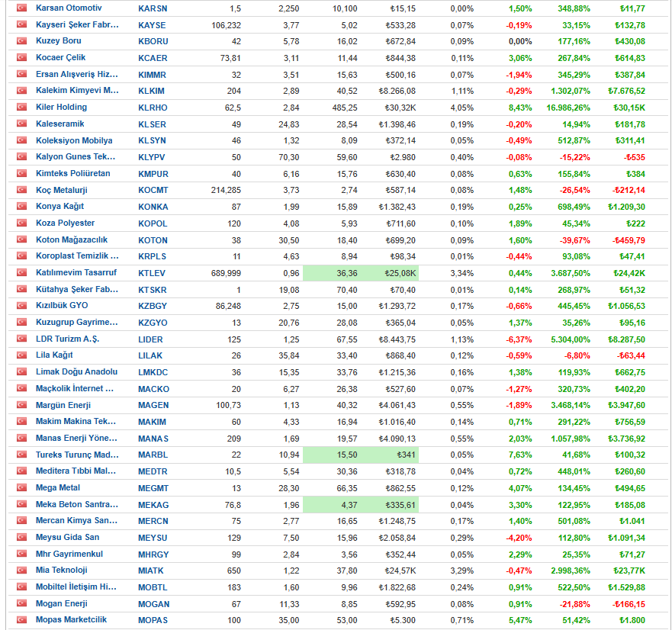Screen dimensions: 672x630
Task: Click the 8,43% daily change for KLRHO
Action: pyautogui.click(x=520, y=108)
